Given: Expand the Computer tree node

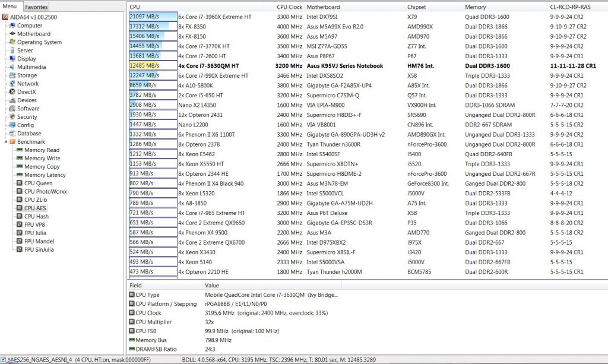Looking at the screenshot, I should 5,26.
